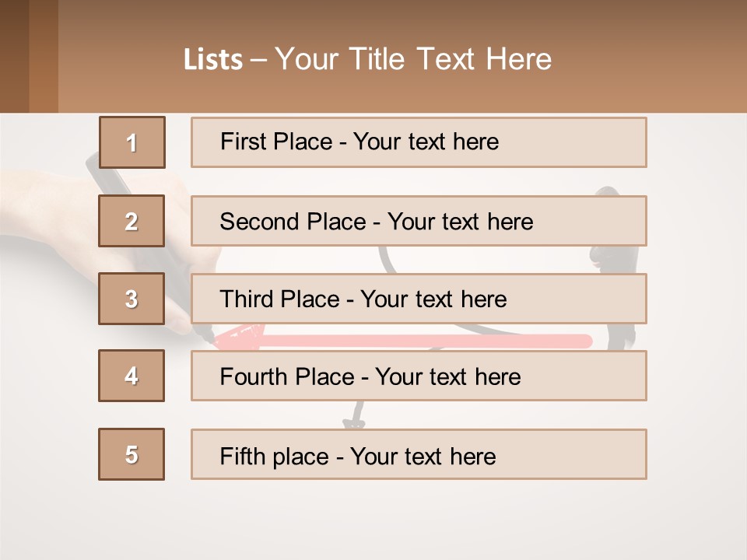Click the number 1 box
The image size is (747, 560).
coord(132,142)
